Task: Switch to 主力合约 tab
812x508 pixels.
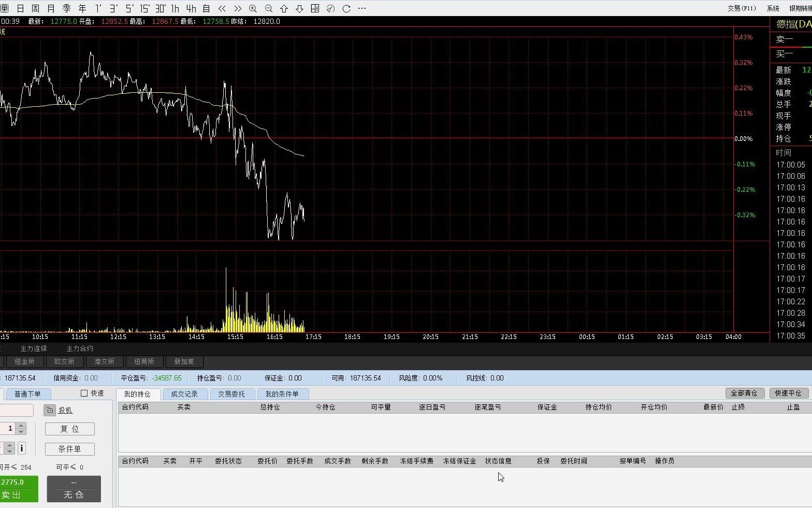Action: pos(80,348)
